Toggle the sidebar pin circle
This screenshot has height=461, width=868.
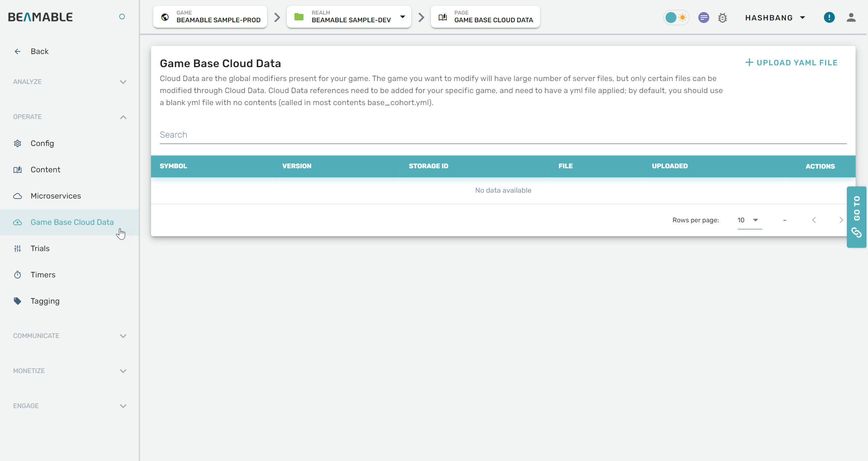pos(122,17)
